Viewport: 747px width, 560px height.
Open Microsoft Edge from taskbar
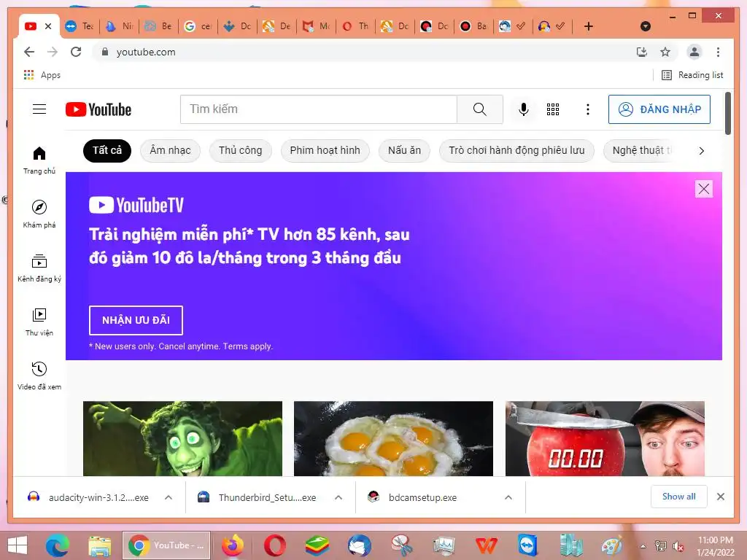[x=58, y=545]
